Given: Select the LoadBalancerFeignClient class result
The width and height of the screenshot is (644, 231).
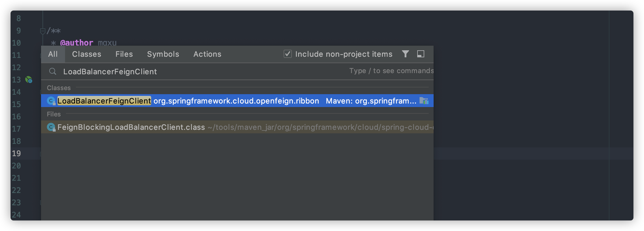Looking at the screenshot, I should tap(237, 101).
